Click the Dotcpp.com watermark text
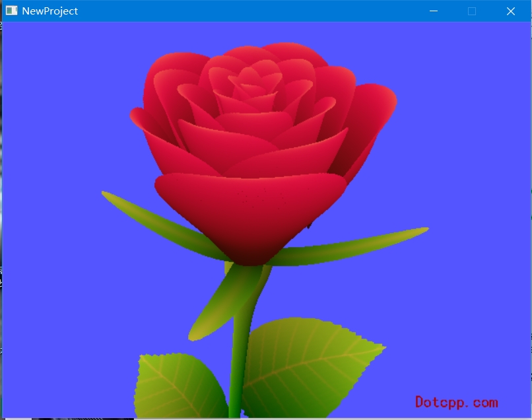This screenshot has height=420, width=532. 456,402
